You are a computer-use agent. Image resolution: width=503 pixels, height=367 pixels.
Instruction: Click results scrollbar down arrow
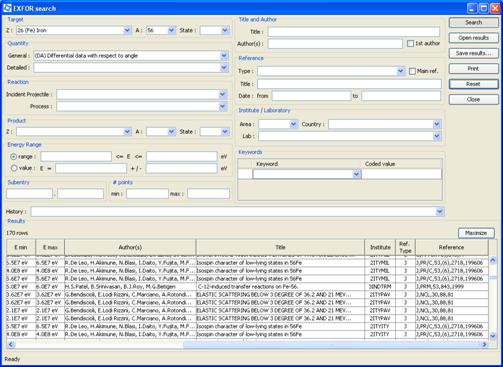coord(493,336)
